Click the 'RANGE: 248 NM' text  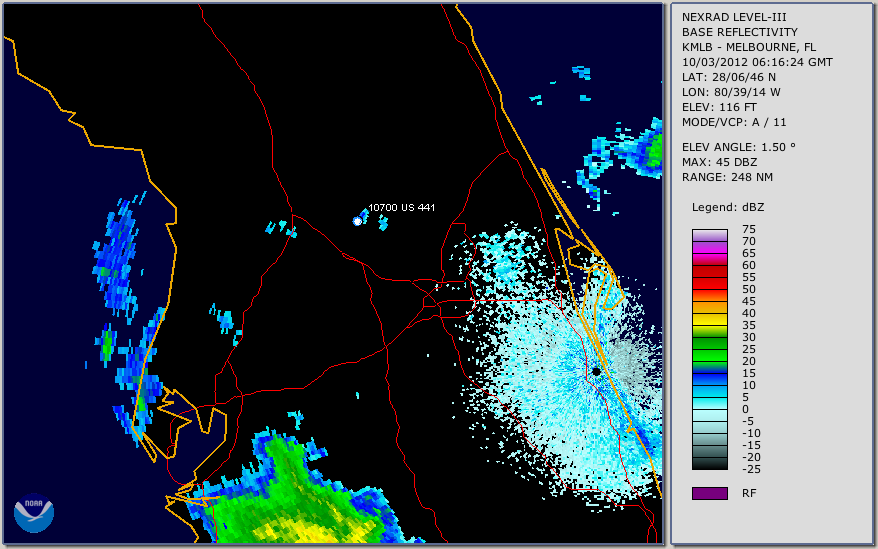pos(727,178)
